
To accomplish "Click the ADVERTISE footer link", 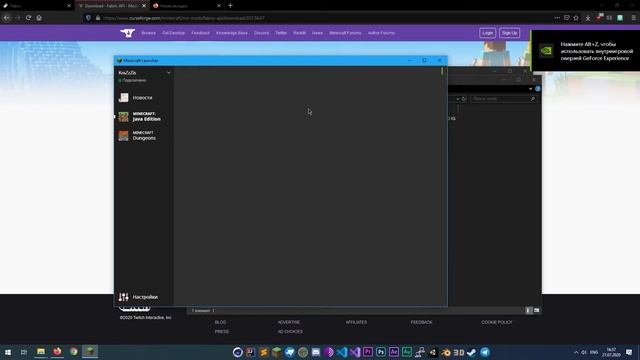I will pos(289,322).
